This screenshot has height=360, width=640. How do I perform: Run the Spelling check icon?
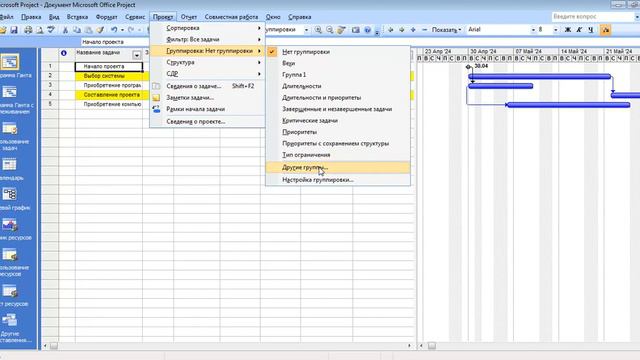click(x=51, y=30)
